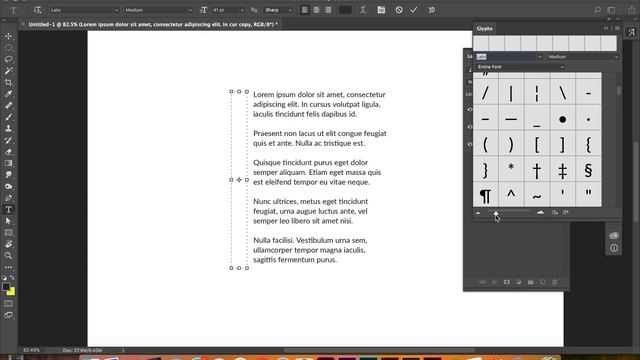
Task: Toggle Quick Mask mode
Action: (8, 304)
